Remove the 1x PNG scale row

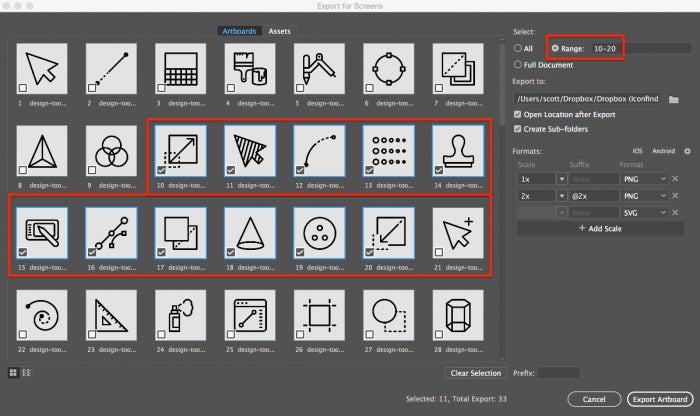[675, 179]
